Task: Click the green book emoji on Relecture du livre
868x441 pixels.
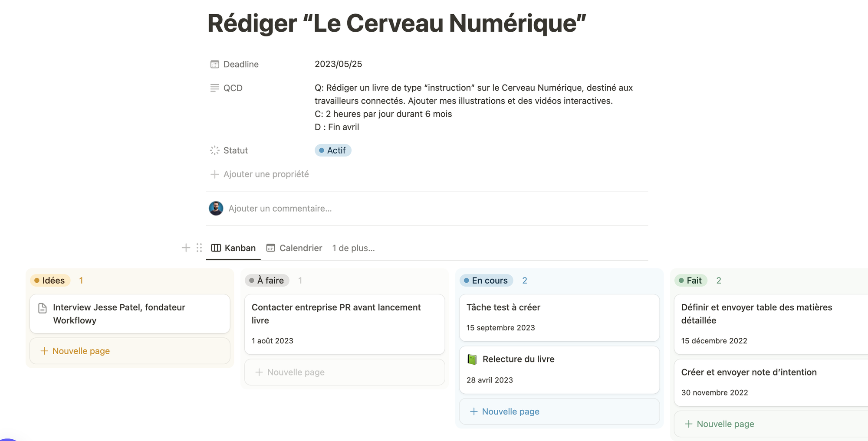Action: 472,359
